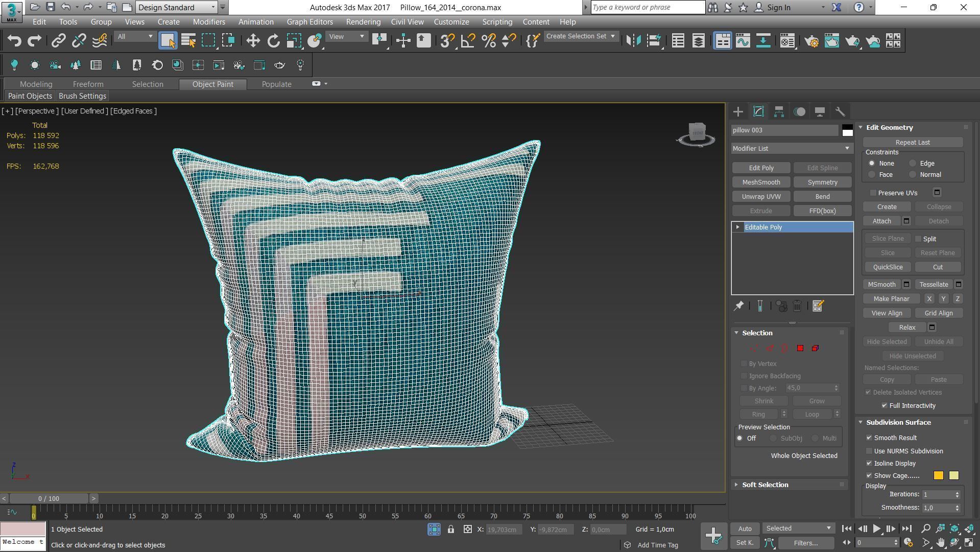The width and height of the screenshot is (980, 552).
Task: Open the Hierarchy command panel tab
Action: point(779,111)
